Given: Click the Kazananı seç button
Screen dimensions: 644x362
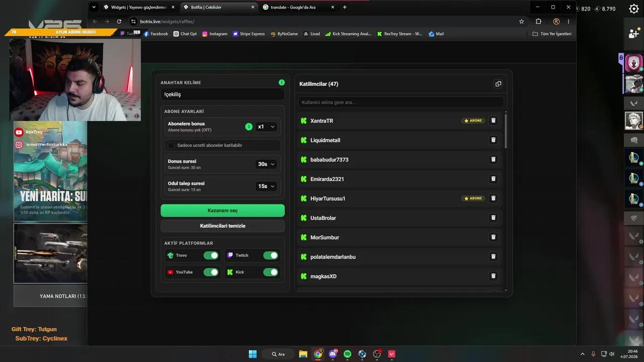Looking at the screenshot, I should pos(222,210).
